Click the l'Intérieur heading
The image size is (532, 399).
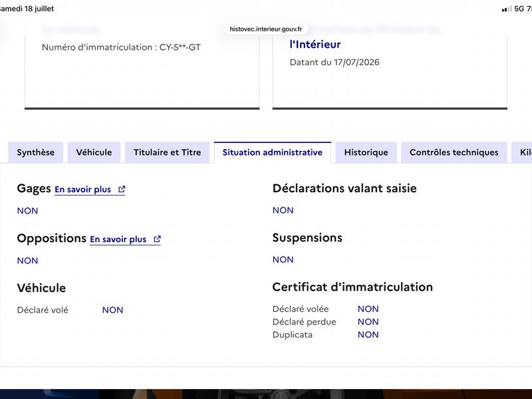(x=315, y=45)
